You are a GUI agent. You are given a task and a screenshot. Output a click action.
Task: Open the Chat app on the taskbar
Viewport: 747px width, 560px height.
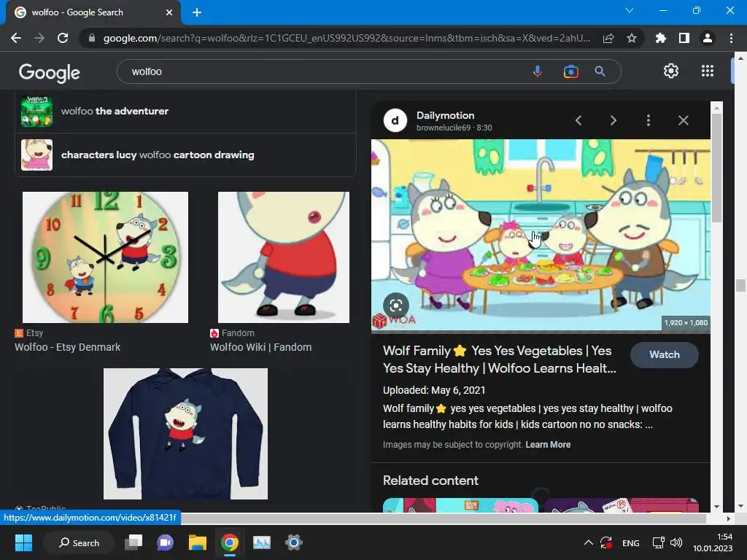(166, 542)
